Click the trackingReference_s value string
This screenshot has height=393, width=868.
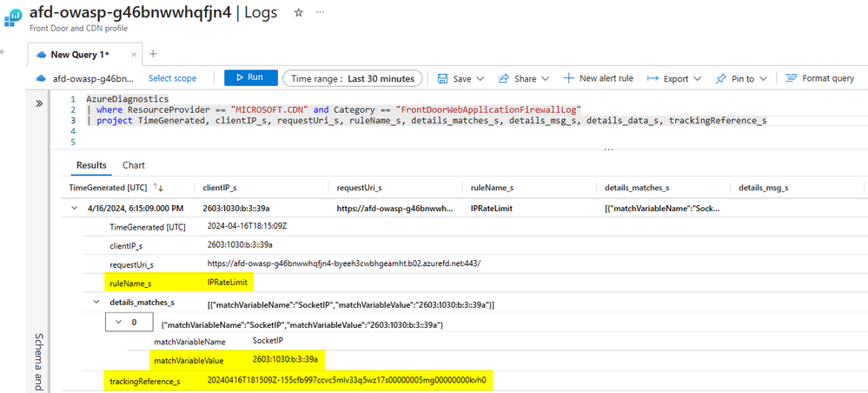pyautogui.click(x=347, y=380)
